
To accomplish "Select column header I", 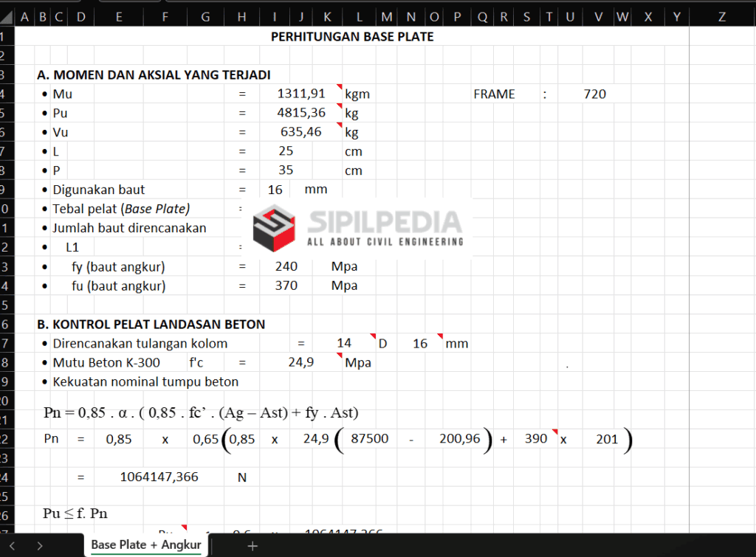I will pos(275,15).
